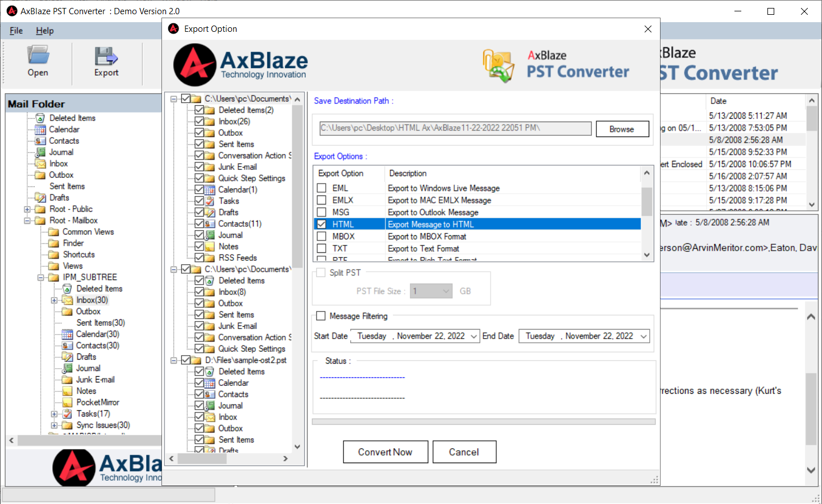The width and height of the screenshot is (822, 504).
Task: Click Contacts(30) icon in IPM_SUBTREE
Action: pos(68,345)
